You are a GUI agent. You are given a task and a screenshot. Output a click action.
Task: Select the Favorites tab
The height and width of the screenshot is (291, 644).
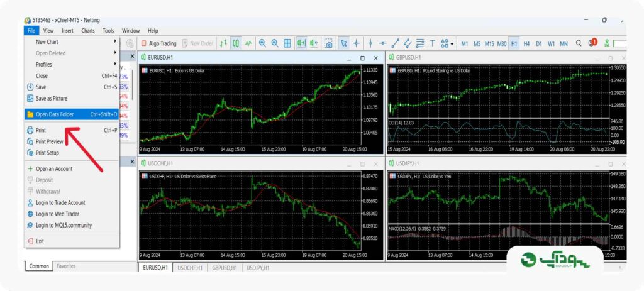pos(66,266)
